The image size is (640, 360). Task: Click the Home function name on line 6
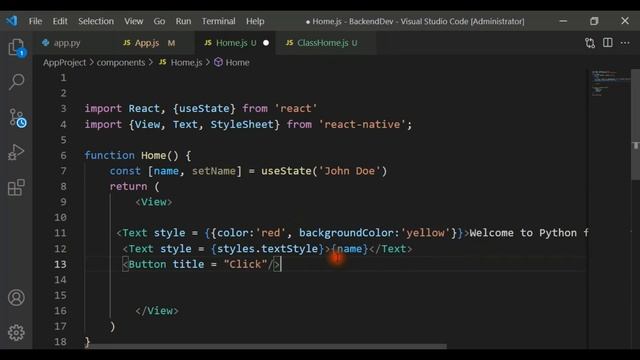coord(153,156)
